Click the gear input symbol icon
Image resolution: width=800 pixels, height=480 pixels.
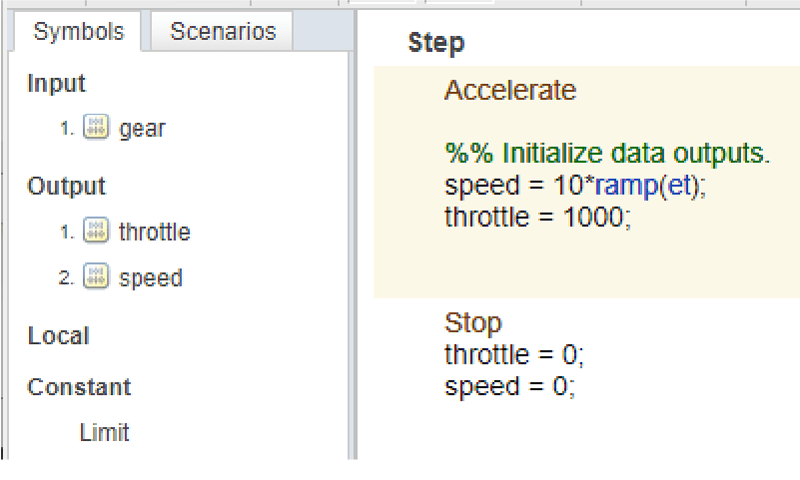coord(96,128)
